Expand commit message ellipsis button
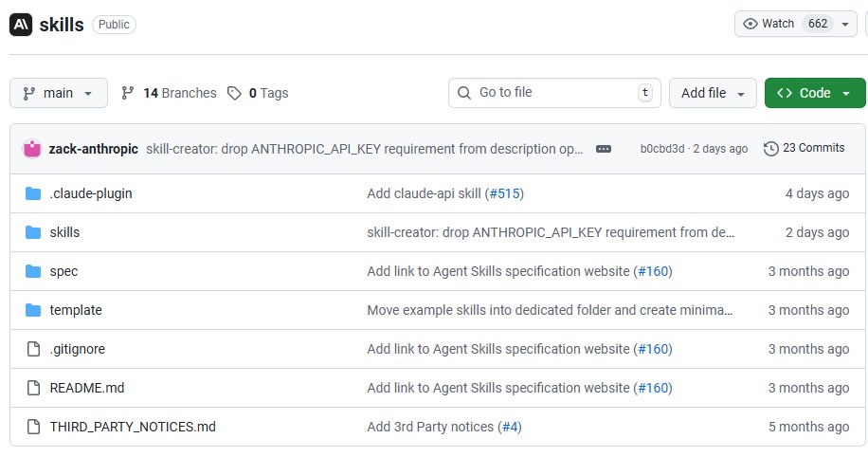The image size is (868, 457). pos(604,149)
